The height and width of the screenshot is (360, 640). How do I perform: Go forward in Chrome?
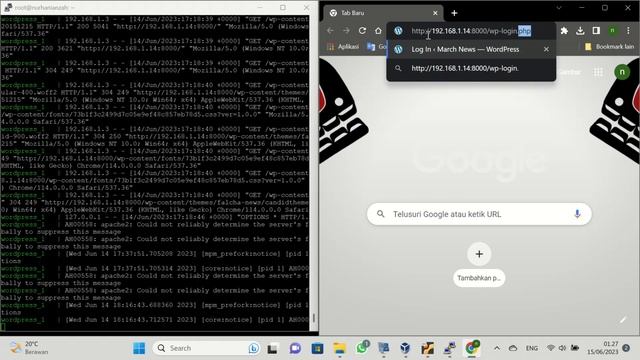tap(346, 31)
